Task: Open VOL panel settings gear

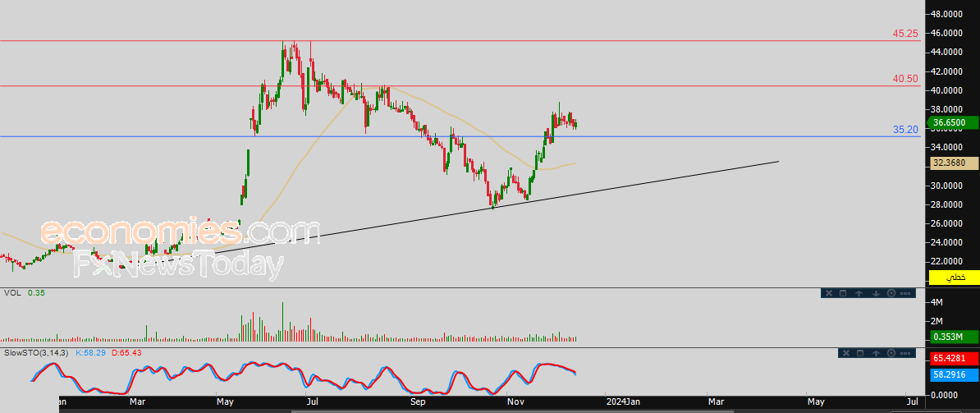Action: (891, 293)
